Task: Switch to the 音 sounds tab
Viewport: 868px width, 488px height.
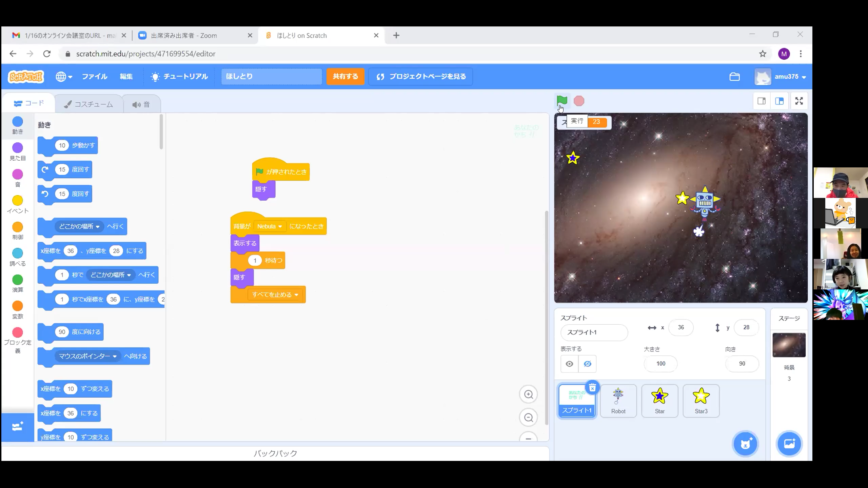Action: point(141,104)
